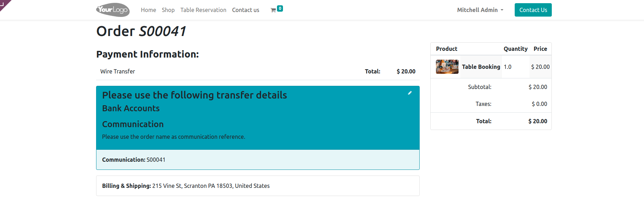Click the pencil edit icon in transfer details

click(x=410, y=93)
